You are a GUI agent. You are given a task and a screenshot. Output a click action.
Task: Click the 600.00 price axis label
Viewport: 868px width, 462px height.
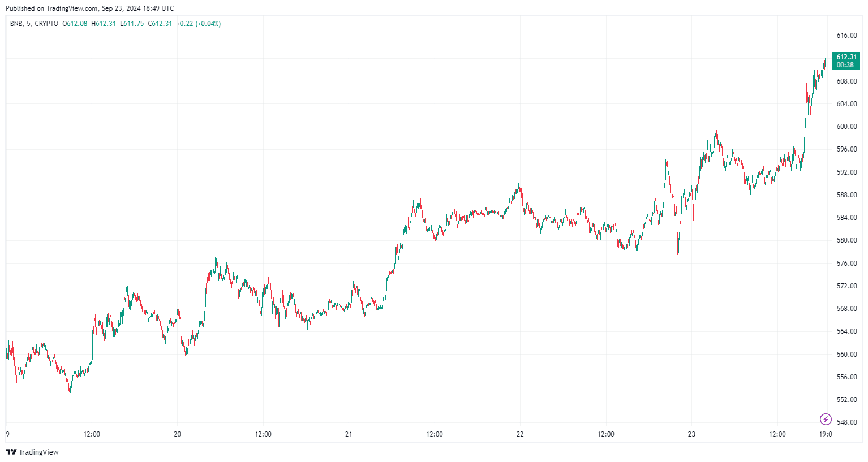click(846, 127)
